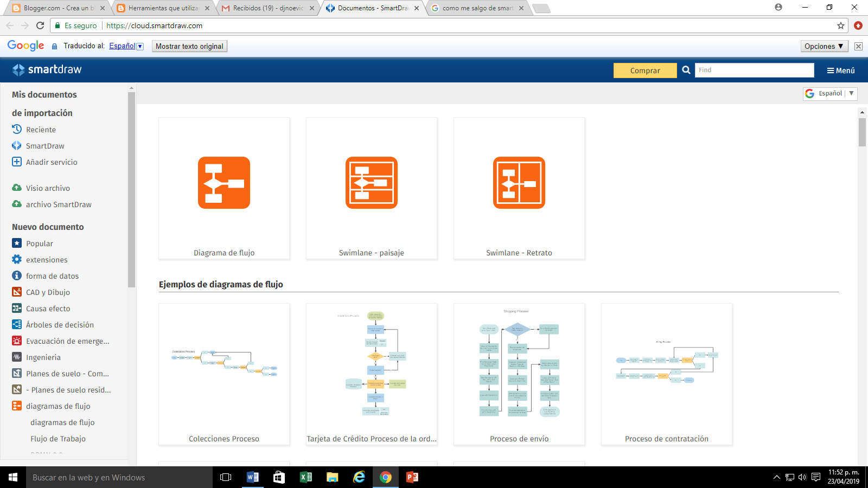Open the Tarjeta de Crédito Proceso example
Viewport: 868px width, 488px height.
tap(372, 374)
